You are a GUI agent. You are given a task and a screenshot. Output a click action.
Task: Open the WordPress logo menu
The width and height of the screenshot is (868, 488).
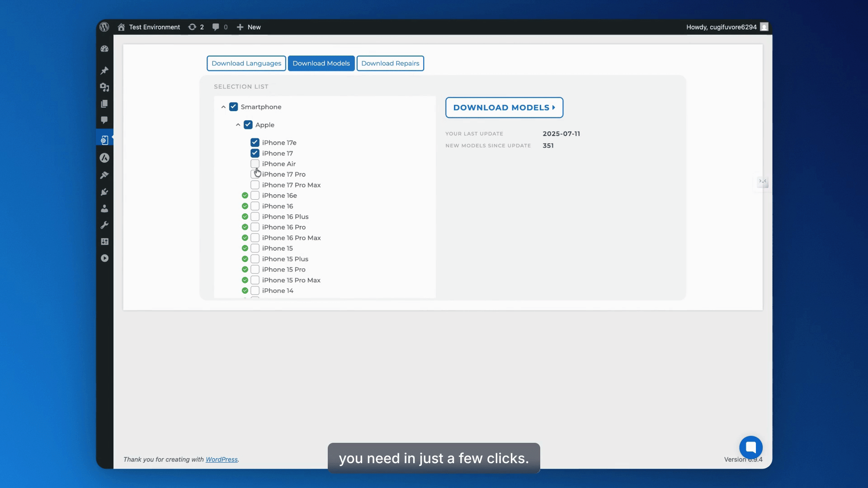[x=104, y=27]
